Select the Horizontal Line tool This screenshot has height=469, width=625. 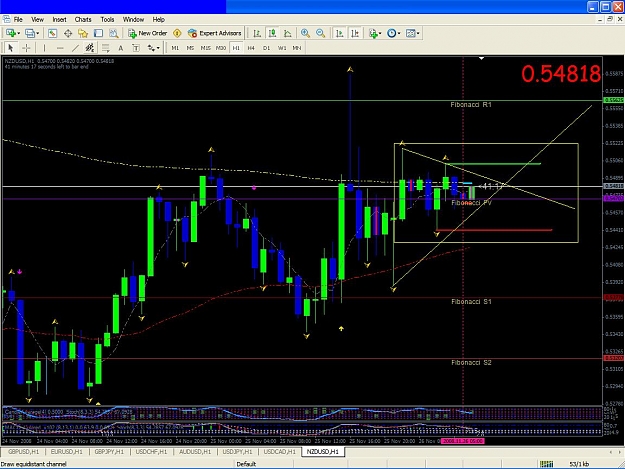point(60,48)
